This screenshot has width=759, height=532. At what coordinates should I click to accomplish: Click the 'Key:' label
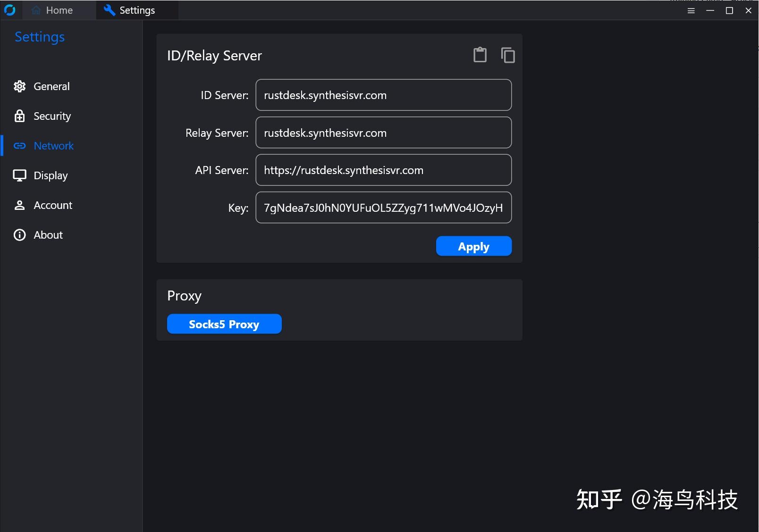[x=238, y=208]
